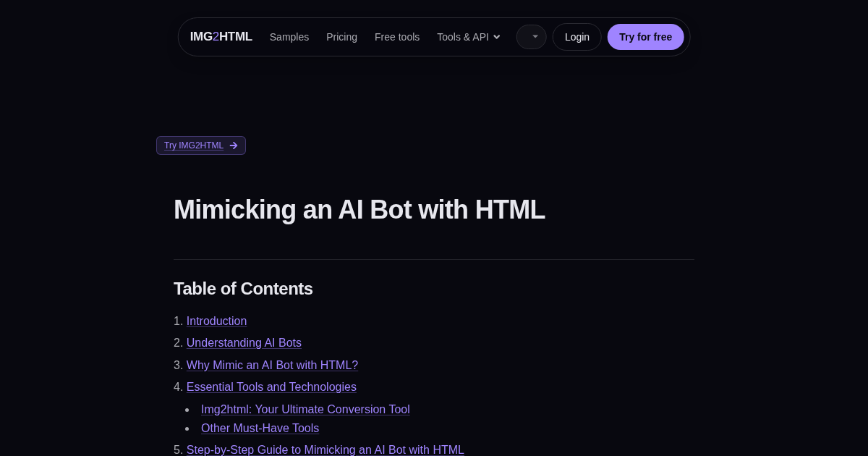
Task: Select the Table of Contents heading
Action: point(243,289)
